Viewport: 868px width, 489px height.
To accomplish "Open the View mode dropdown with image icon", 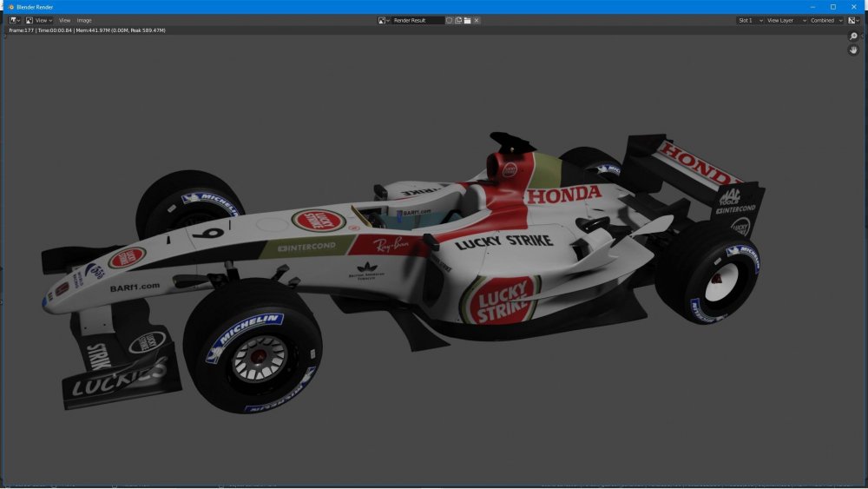I will (x=39, y=21).
